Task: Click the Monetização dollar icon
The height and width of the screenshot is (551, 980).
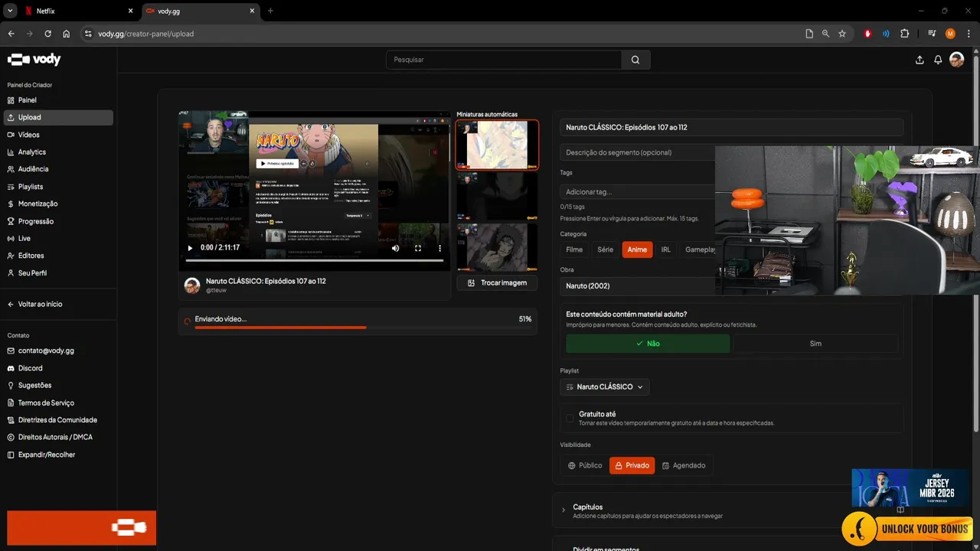Action: point(11,204)
